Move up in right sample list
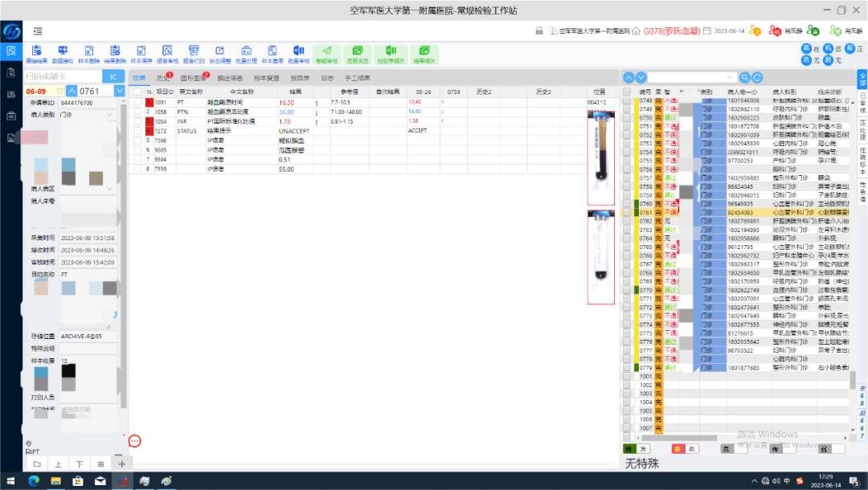The image size is (868, 490). (x=628, y=77)
